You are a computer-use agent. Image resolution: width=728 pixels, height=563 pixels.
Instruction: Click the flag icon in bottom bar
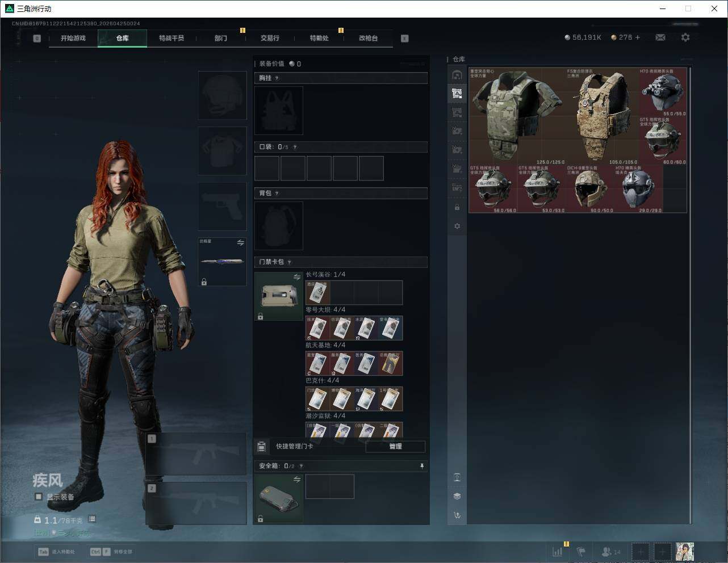tap(581, 551)
